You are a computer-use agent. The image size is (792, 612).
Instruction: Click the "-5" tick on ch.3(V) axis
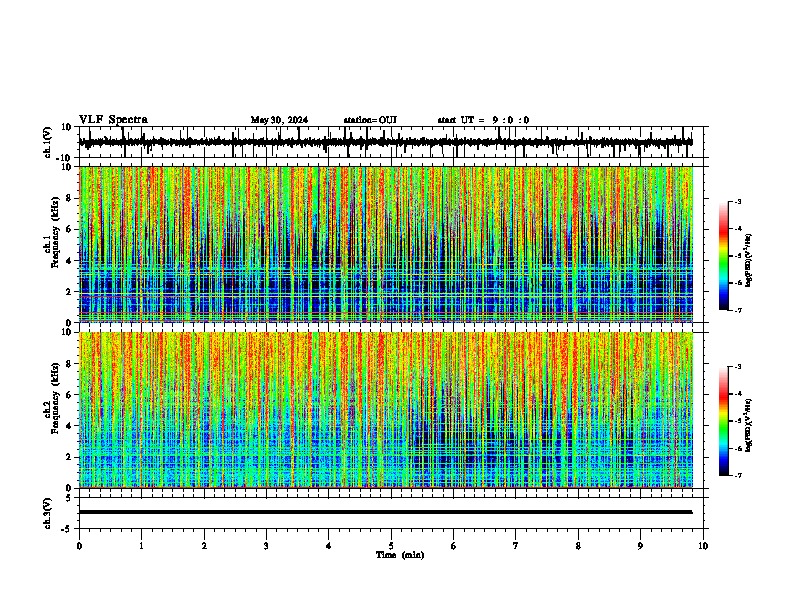66,529
